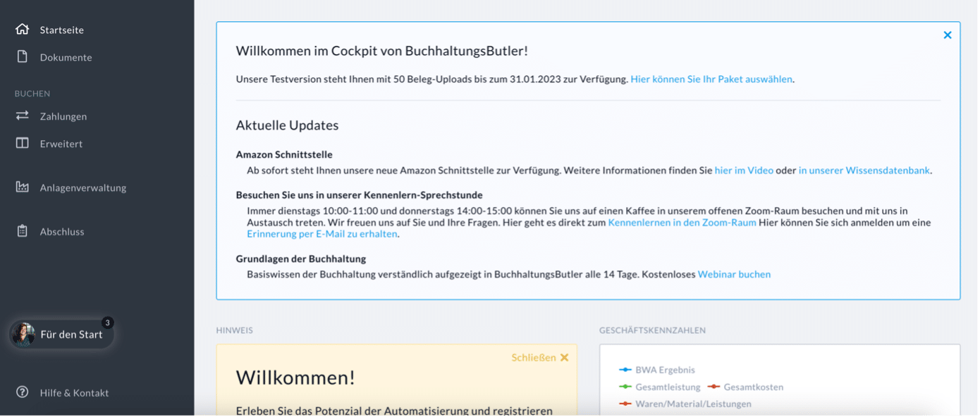Screen dimensions: 980x417
Task: Click the 'Amazon Schnittstelle' heading
Action: pos(284,154)
